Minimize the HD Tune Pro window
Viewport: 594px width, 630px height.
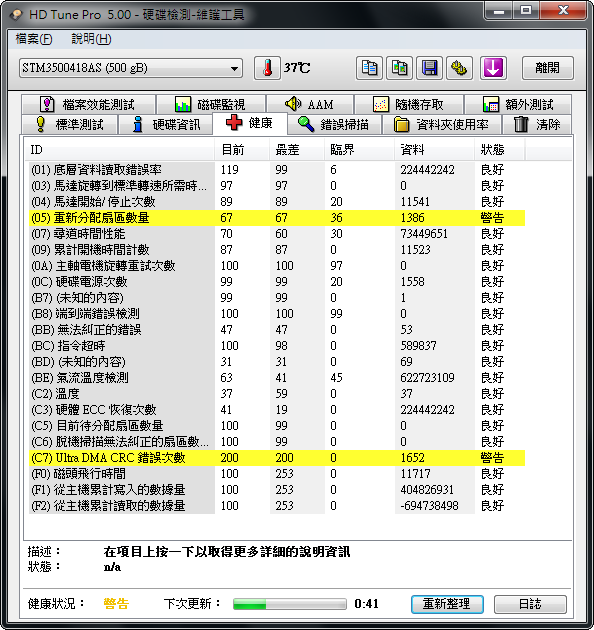[499, 11]
